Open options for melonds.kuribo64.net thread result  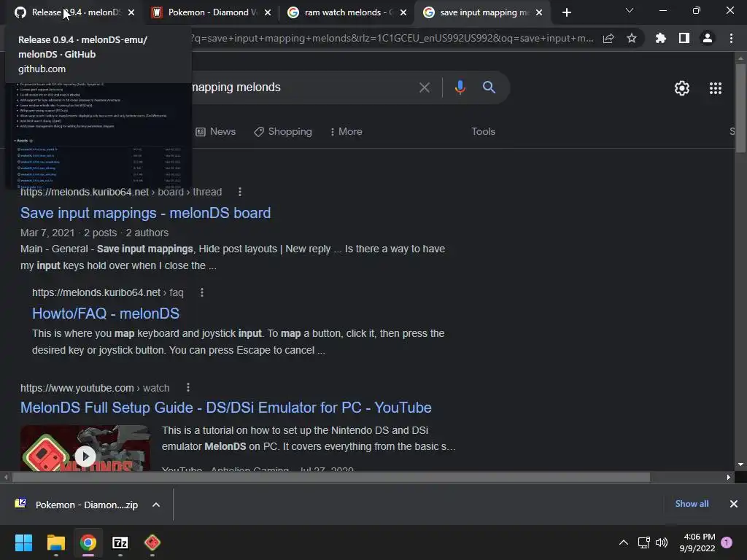(x=239, y=192)
